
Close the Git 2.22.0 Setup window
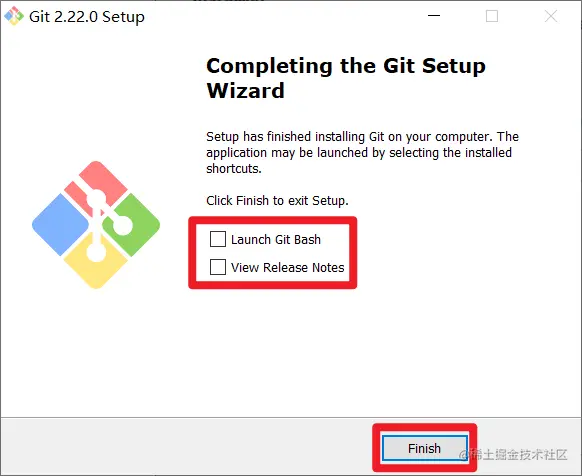pyautogui.click(x=550, y=16)
